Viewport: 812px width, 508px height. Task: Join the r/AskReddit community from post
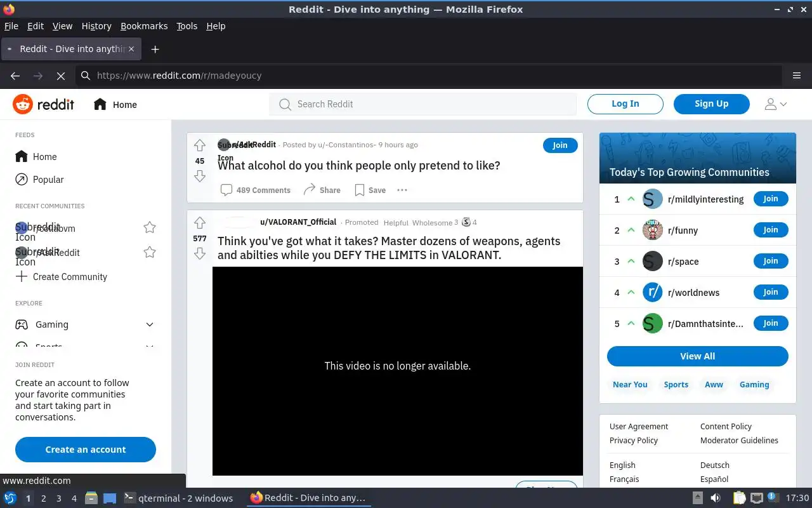coord(560,145)
